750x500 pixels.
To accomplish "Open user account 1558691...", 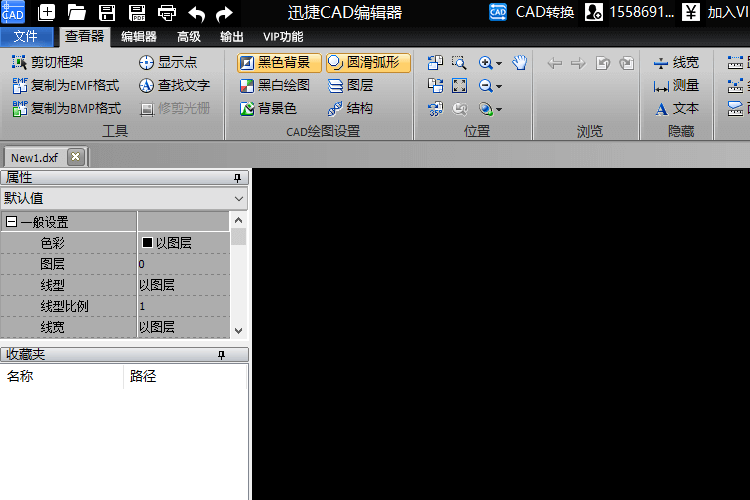I will coord(629,12).
